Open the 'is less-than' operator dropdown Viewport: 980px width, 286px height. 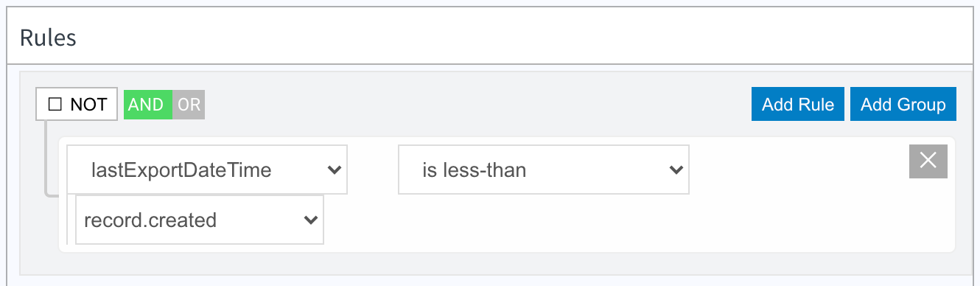click(x=544, y=170)
